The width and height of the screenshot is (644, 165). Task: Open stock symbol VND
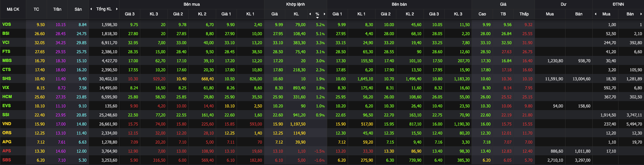coord(7,124)
